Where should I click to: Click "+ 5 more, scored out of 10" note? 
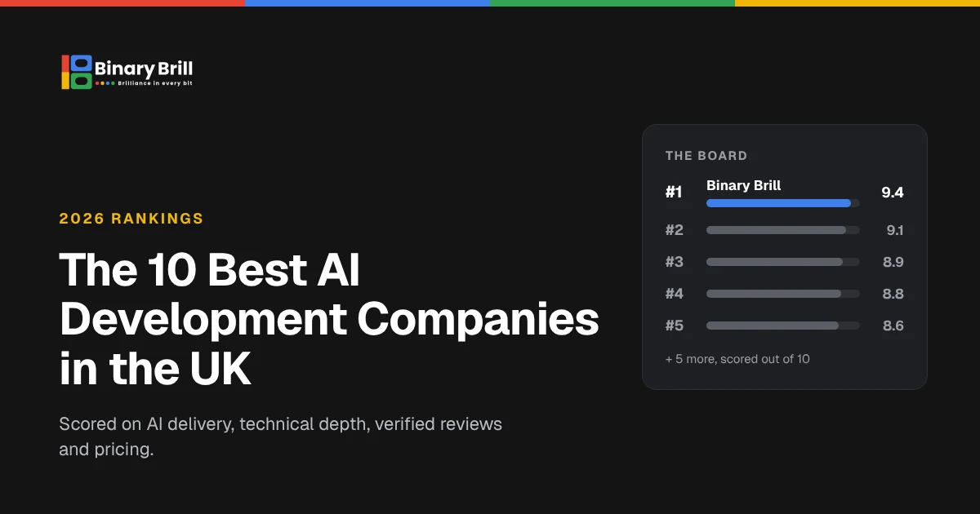(x=737, y=359)
